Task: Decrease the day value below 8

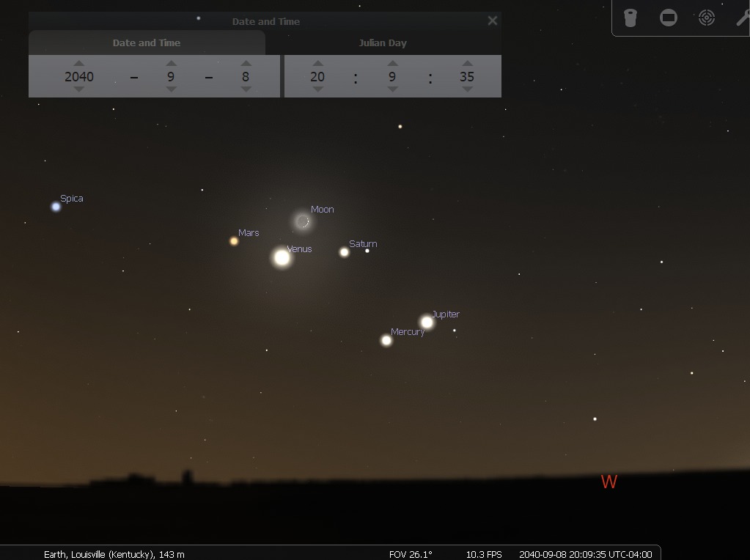Action: pos(246,89)
